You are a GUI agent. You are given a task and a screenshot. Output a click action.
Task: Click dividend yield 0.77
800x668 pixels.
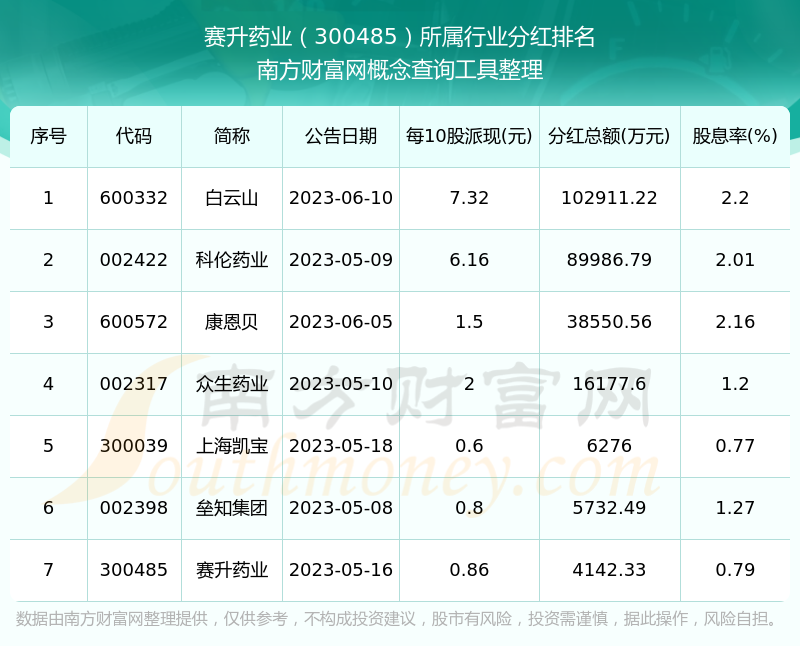(x=735, y=446)
